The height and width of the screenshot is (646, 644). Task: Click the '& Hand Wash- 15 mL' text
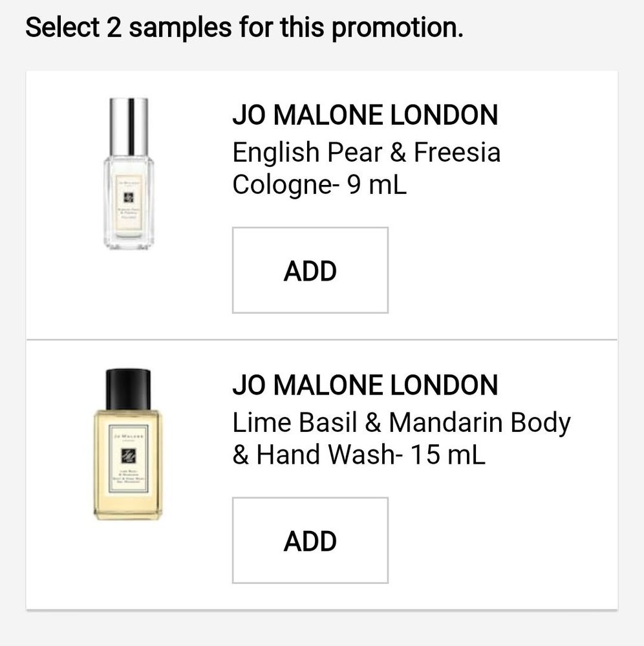[x=358, y=455]
